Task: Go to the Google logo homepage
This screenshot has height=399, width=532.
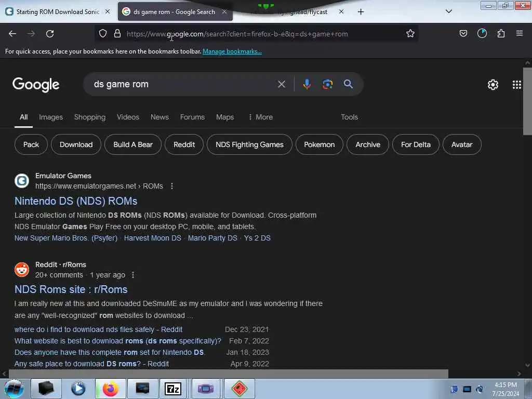Action: click(36, 85)
